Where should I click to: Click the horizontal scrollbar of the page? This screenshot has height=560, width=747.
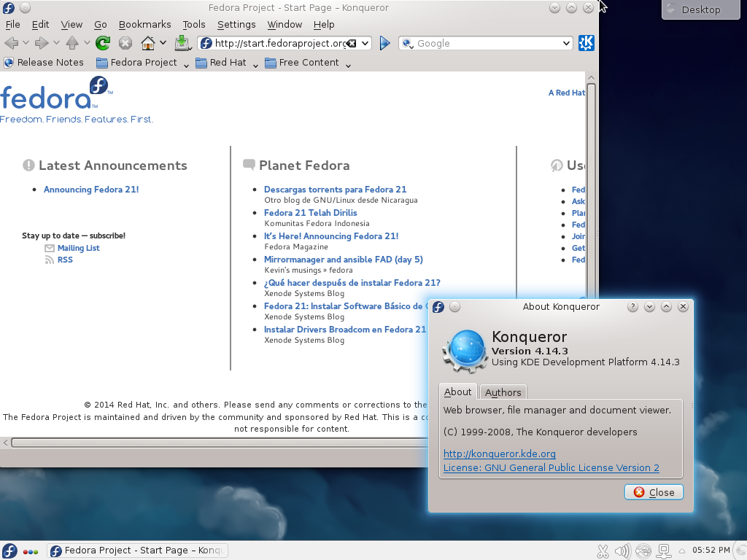point(219,443)
